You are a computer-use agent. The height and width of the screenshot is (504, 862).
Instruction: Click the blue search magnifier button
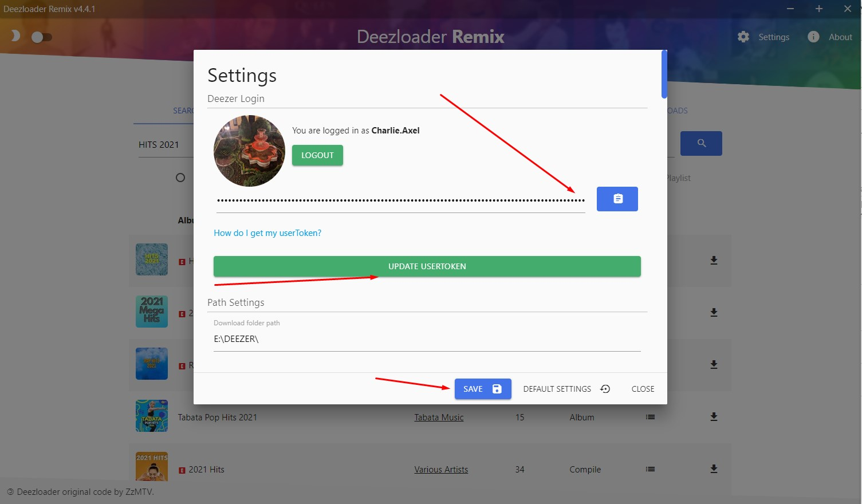pyautogui.click(x=701, y=143)
